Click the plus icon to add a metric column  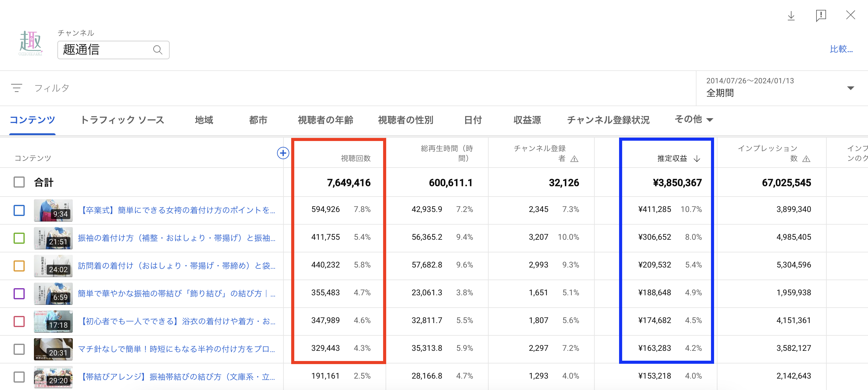[x=283, y=153]
